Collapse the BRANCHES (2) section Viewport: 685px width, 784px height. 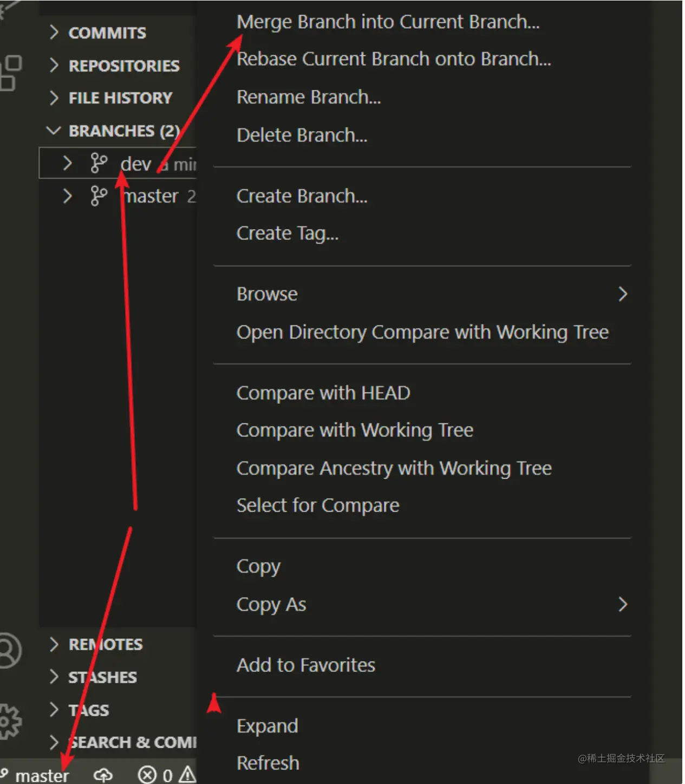point(54,130)
